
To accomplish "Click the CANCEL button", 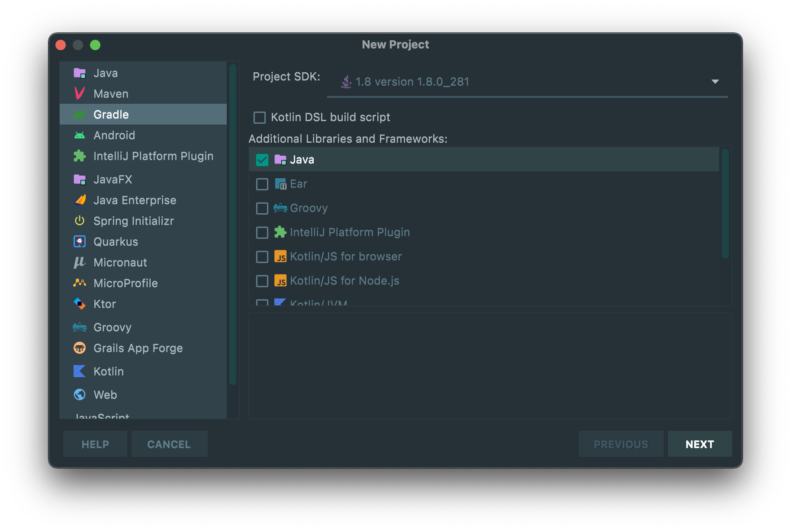I will tap(169, 444).
